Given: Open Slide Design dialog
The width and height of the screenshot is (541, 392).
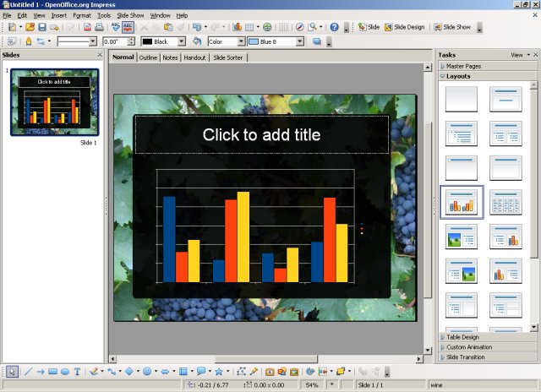Looking at the screenshot, I should [405, 27].
